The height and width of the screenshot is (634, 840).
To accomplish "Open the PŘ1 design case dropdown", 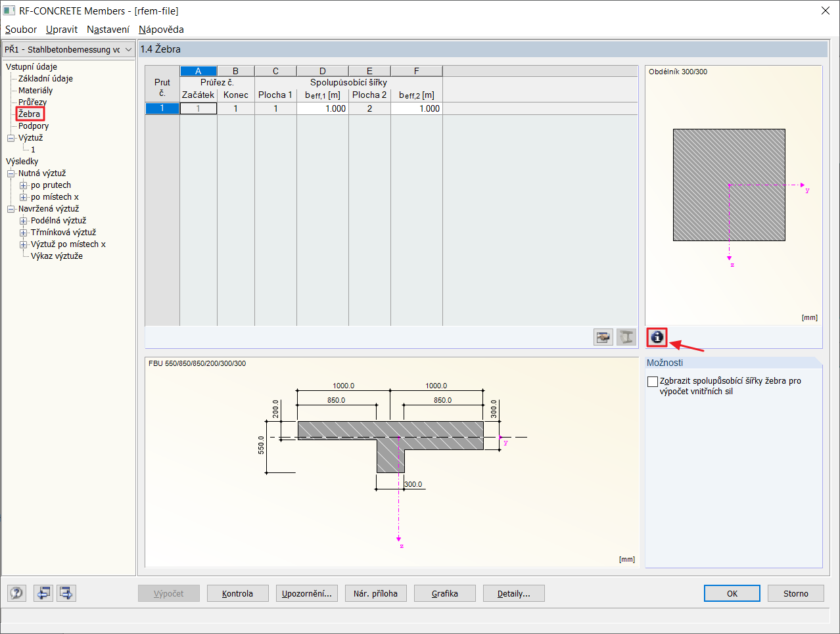I will 68,49.
